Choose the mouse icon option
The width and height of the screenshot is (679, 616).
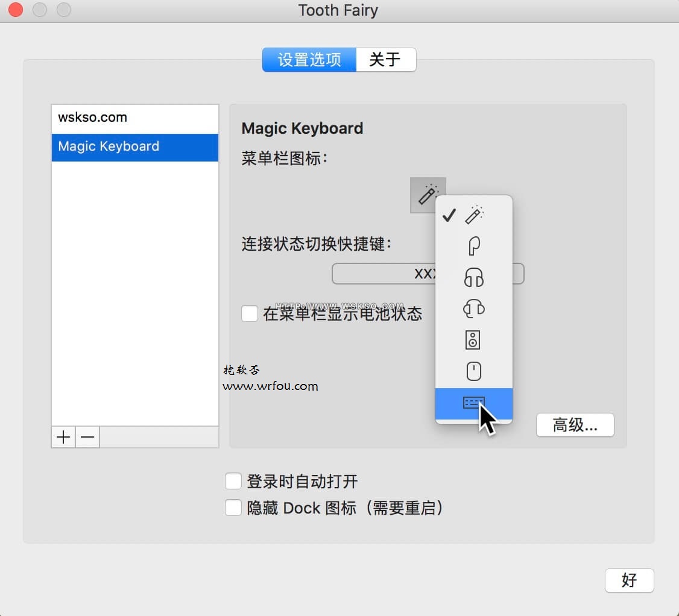[474, 371]
